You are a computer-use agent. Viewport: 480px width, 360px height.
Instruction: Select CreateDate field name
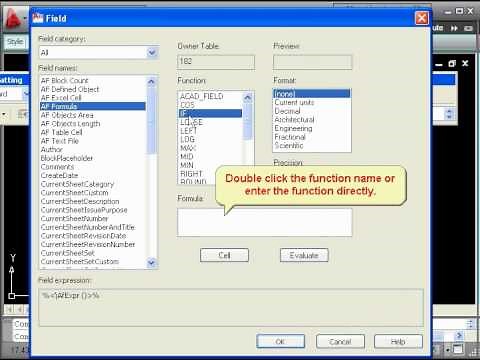(59, 175)
